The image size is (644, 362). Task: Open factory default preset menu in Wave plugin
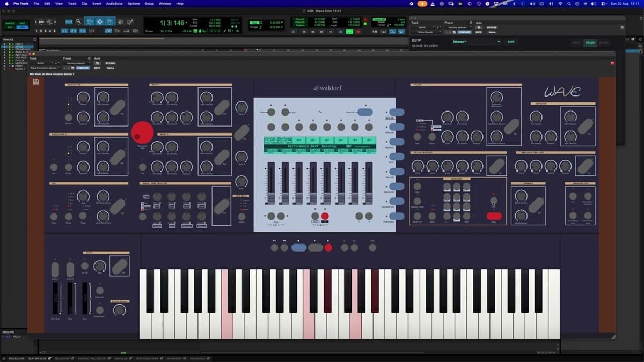pyautogui.click(x=78, y=63)
